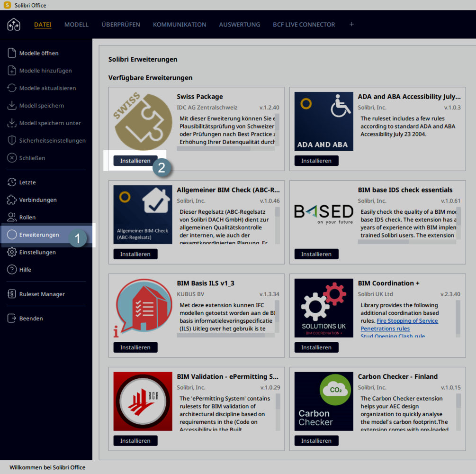Screen dimensions: 476x474
Task: Click BIM Coordination + description scrollbar
Action: click(458, 319)
